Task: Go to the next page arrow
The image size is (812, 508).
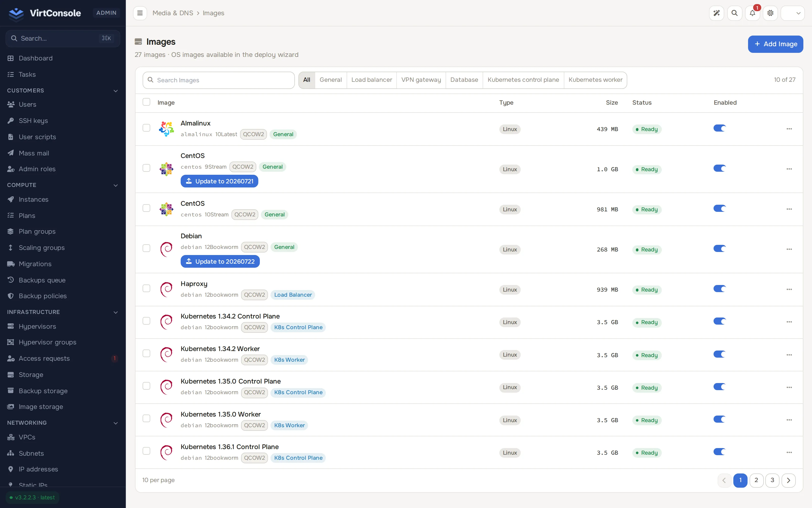Action: pos(788,480)
